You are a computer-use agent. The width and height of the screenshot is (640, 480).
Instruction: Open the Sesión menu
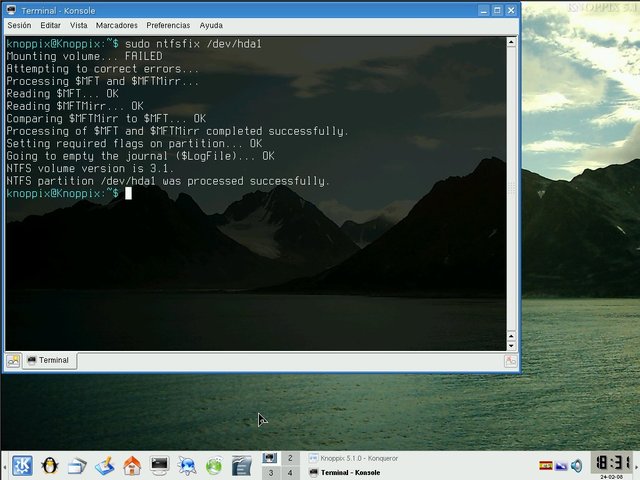(19, 25)
